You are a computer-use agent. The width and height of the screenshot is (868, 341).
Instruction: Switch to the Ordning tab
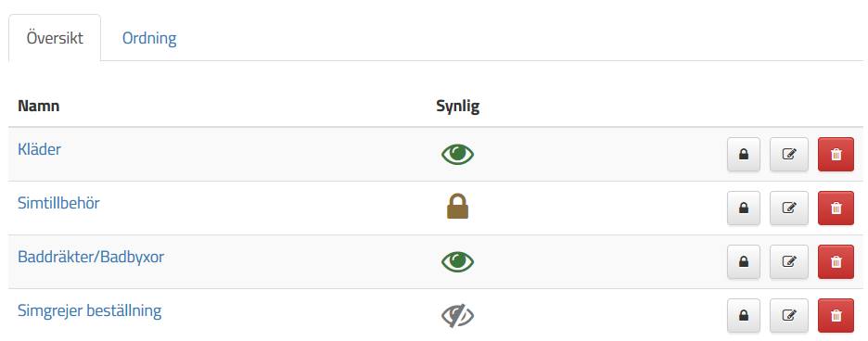[149, 38]
